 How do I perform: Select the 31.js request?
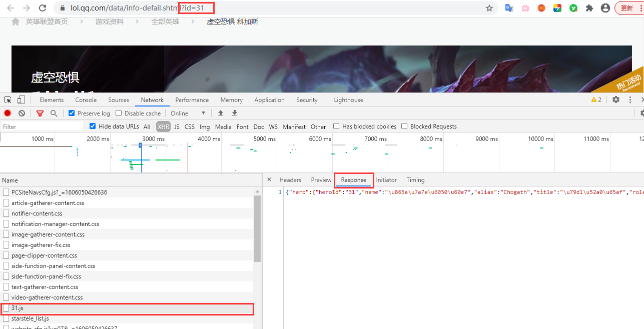pyautogui.click(x=128, y=308)
